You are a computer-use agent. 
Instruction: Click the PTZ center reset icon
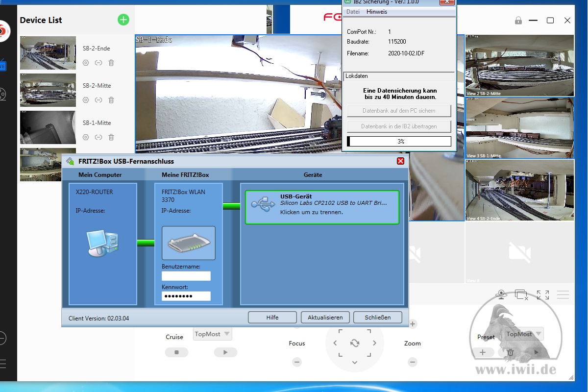coord(355,343)
